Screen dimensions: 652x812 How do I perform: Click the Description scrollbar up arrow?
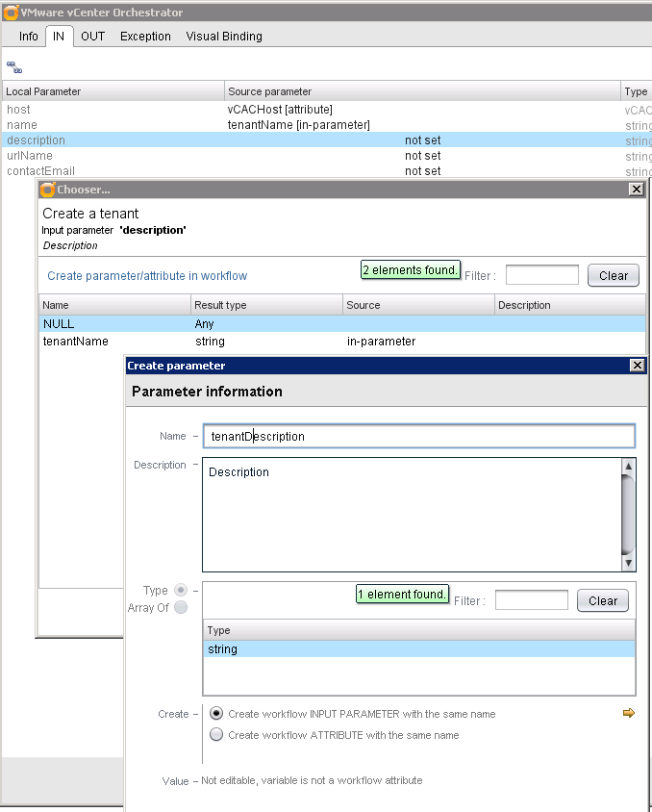pyautogui.click(x=628, y=466)
